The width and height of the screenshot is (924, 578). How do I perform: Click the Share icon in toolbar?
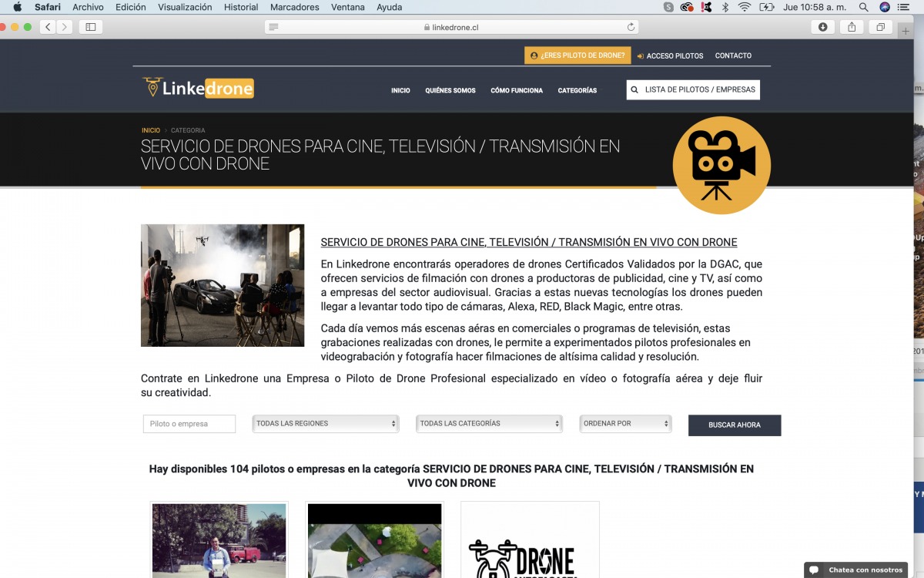pyautogui.click(x=852, y=27)
